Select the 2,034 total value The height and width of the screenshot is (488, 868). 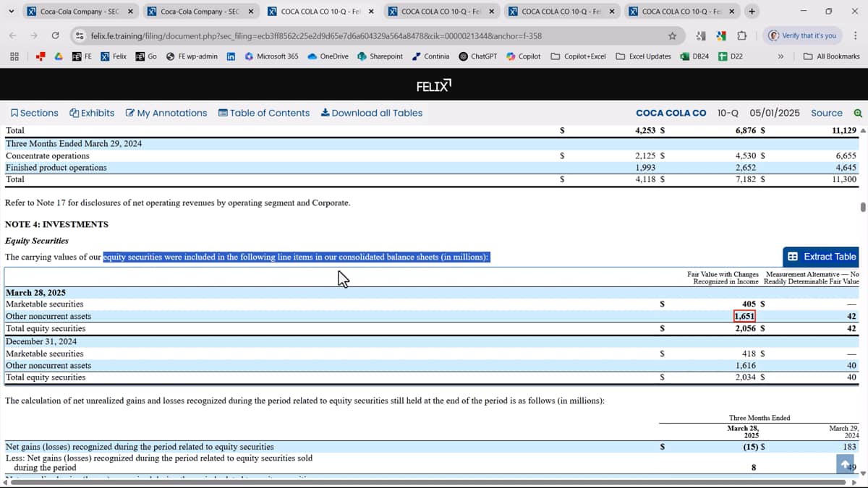click(745, 377)
